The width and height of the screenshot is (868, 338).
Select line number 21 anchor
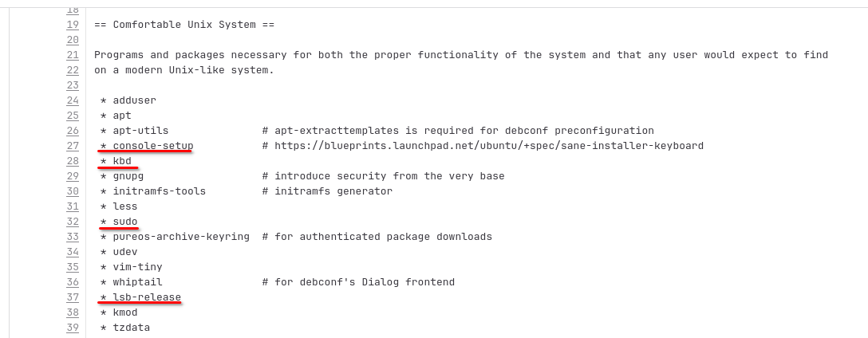pos(73,55)
